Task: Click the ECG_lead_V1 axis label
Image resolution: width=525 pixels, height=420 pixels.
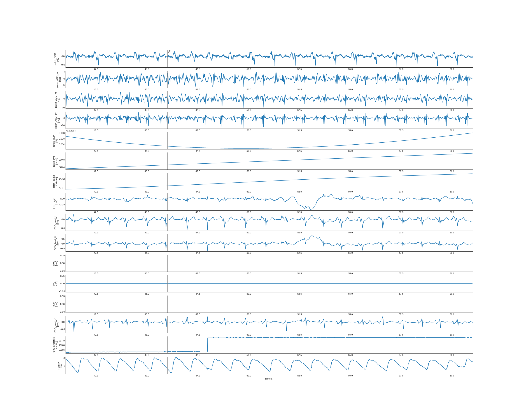Action: [x=56, y=325]
